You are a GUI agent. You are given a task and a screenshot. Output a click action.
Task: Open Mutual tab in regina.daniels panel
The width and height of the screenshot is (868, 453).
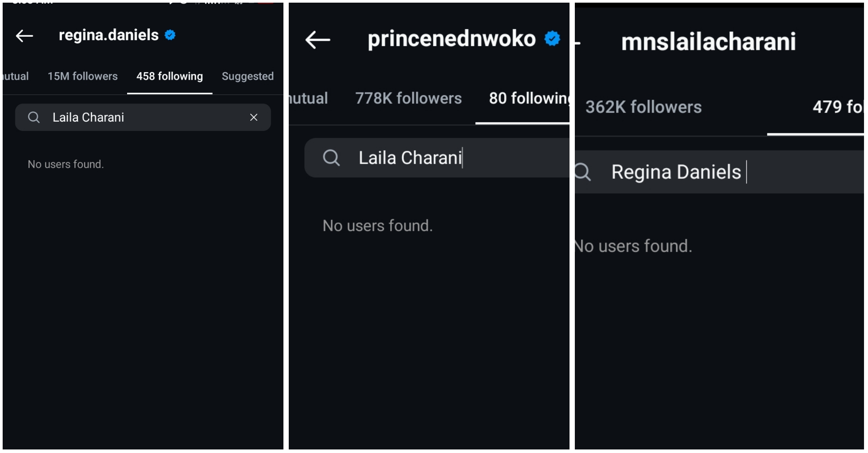[15, 76]
